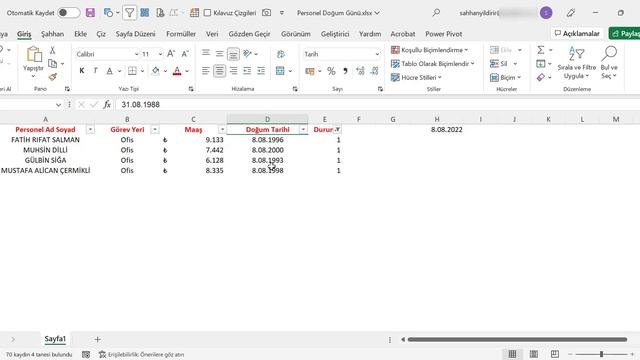The width and height of the screenshot is (640, 360).
Task: Align text left in Hizalama group
Action: [206, 71]
